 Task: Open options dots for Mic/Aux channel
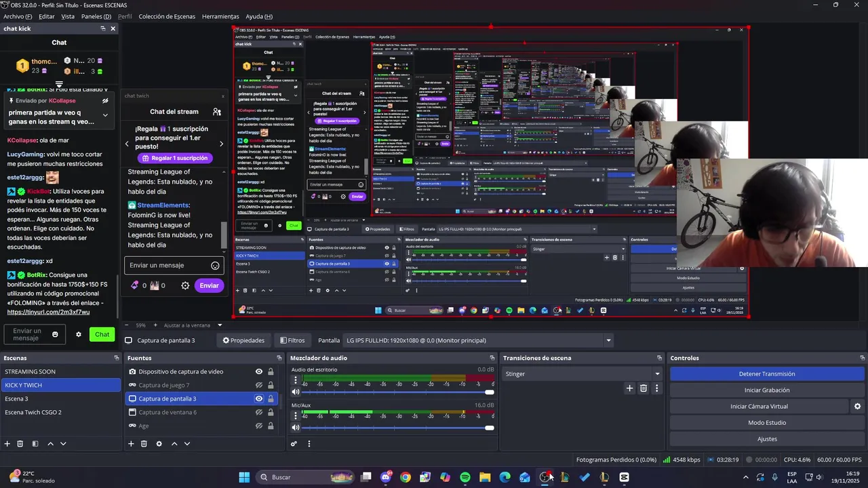[x=295, y=416]
